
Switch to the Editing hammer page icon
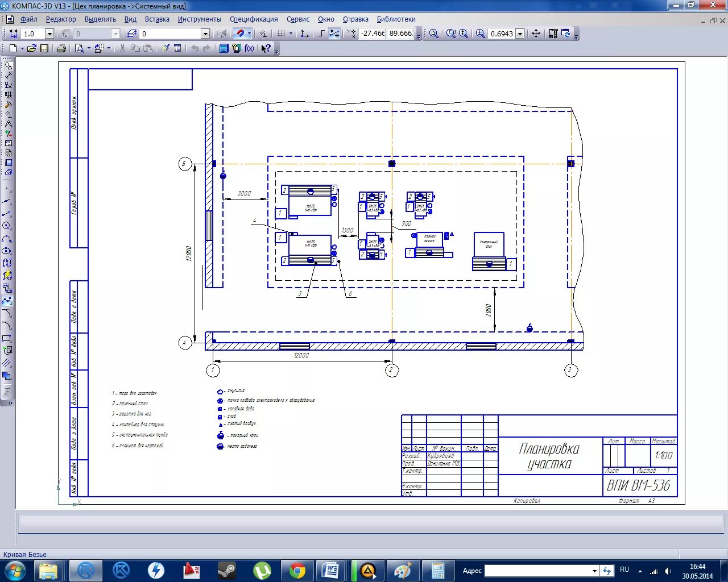pos(9,104)
